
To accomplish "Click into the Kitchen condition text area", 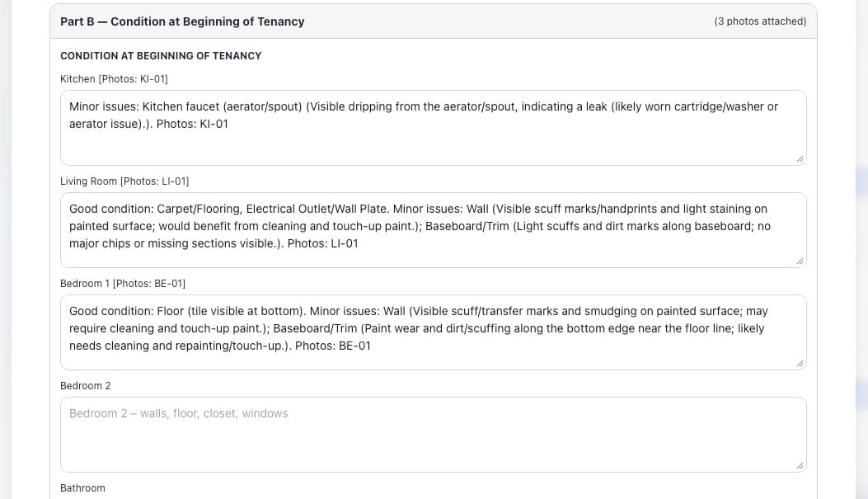I will 433,144.
